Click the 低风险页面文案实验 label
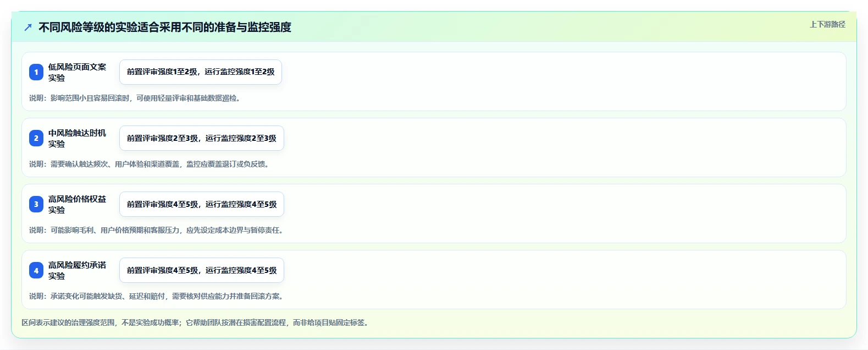This screenshot has height=350, width=868. (77, 72)
